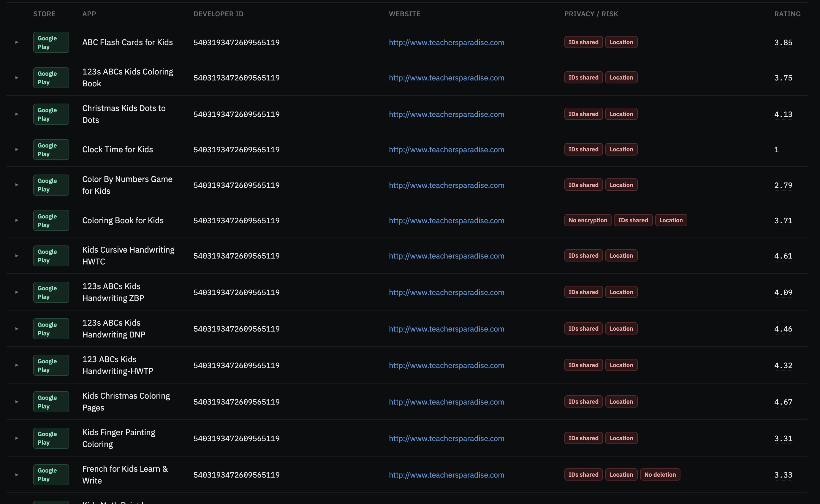Select the app name "Kids Finger Painting Coloring"

[x=119, y=438]
